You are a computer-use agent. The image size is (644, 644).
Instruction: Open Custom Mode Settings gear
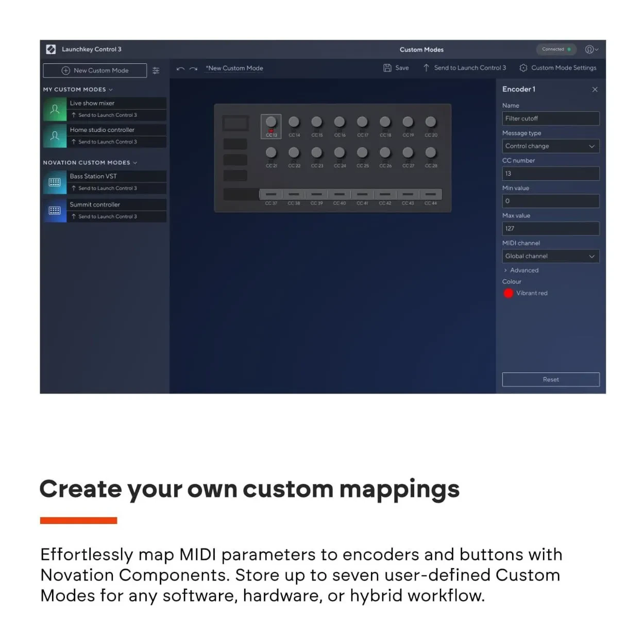coord(523,68)
